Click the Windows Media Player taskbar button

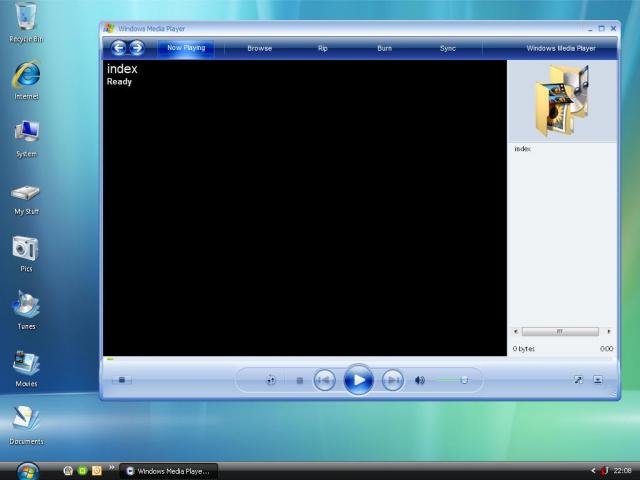click(x=169, y=471)
